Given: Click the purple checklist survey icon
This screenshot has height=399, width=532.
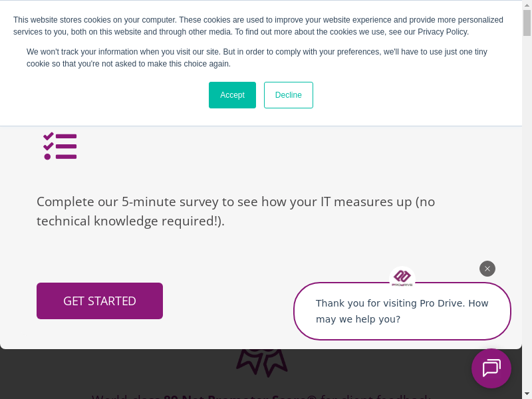Looking at the screenshot, I should click(61, 146).
